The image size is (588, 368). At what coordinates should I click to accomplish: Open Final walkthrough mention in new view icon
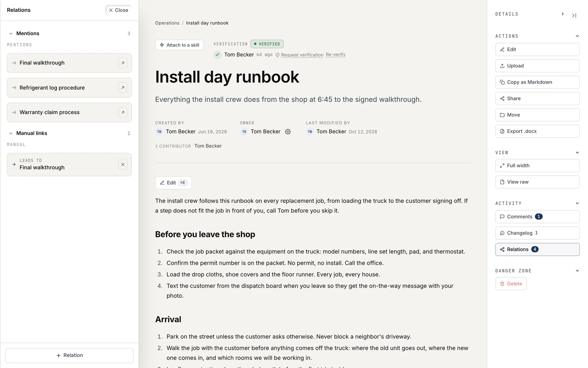pyautogui.click(x=123, y=63)
